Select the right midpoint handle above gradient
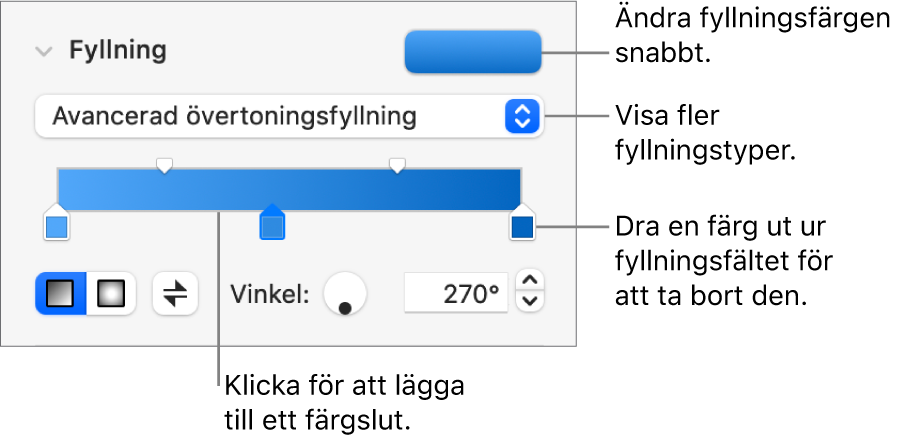Viewport: 905px width, 446px height. pyautogui.click(x=397, y=164)
